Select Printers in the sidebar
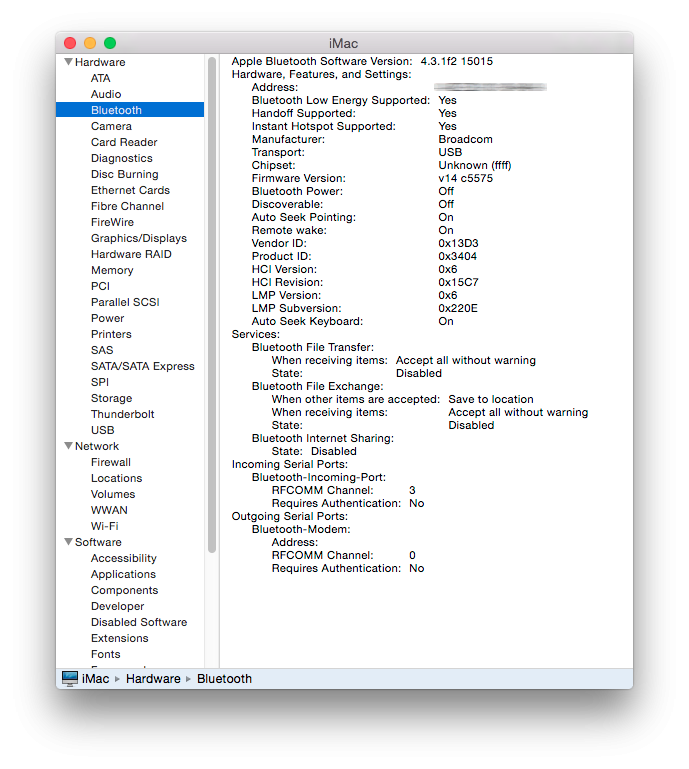 click(x=111, y=334)
